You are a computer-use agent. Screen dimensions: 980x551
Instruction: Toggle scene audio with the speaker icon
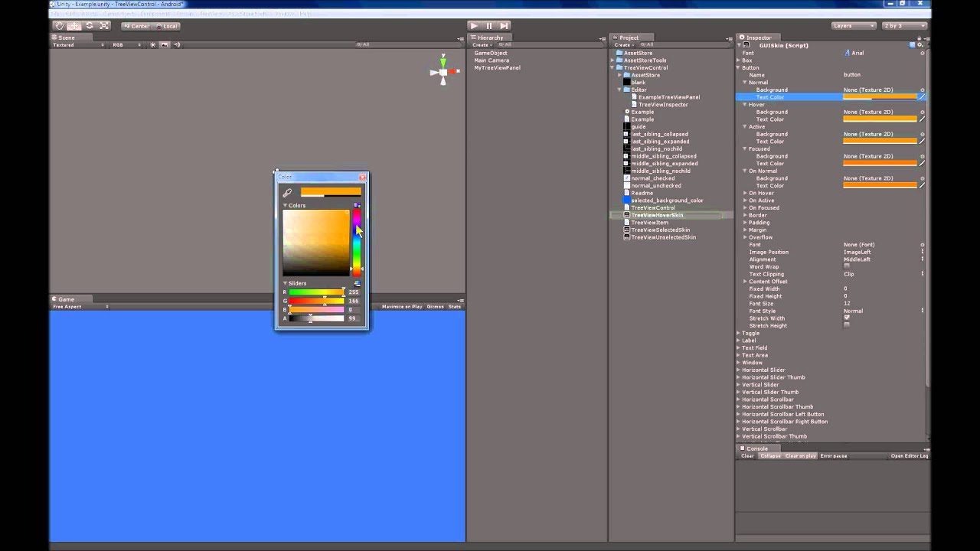point(177,44)
